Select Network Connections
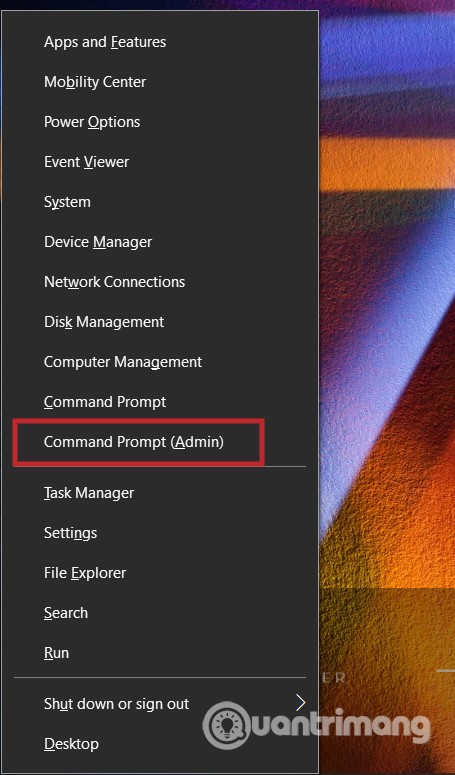Image resolution: width=455 pixels, height=775 pixels. 160,282
